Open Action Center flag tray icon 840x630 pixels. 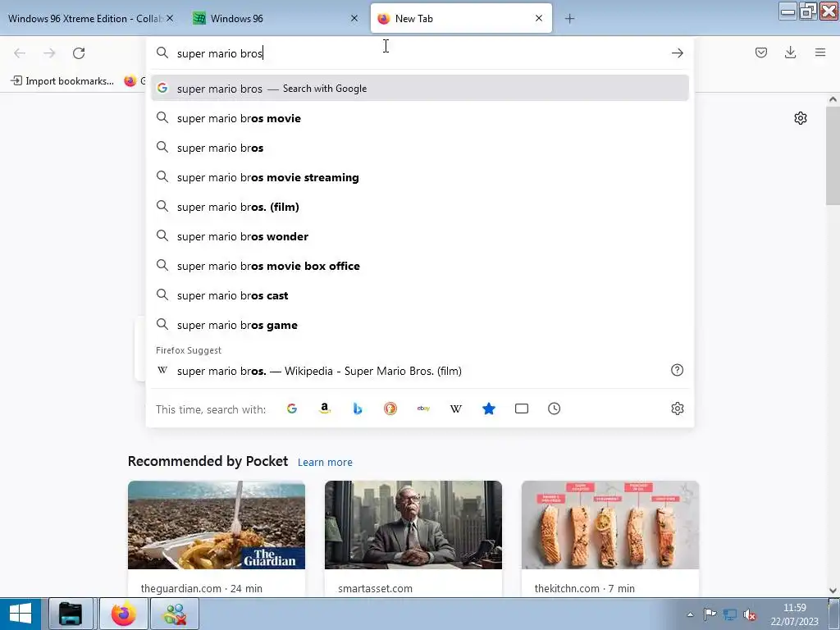tap(710, 614)
